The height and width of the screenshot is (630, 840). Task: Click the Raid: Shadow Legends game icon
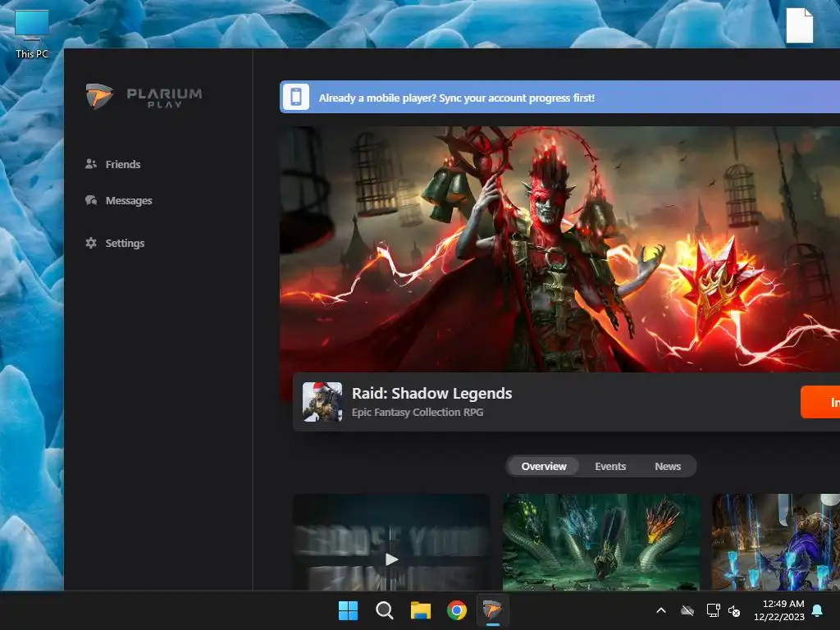(322, 402)
